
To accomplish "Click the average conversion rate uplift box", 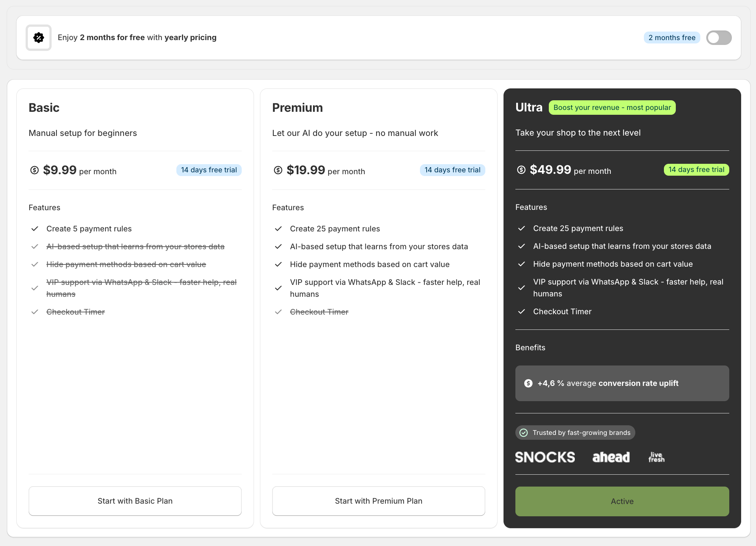I will pos(622,383).
